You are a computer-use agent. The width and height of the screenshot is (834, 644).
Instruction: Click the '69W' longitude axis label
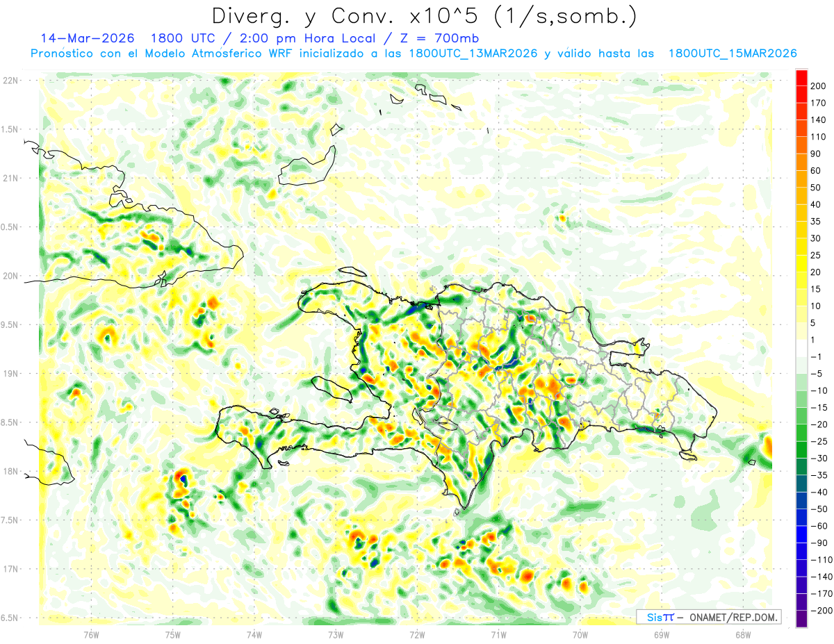(661, 634)
